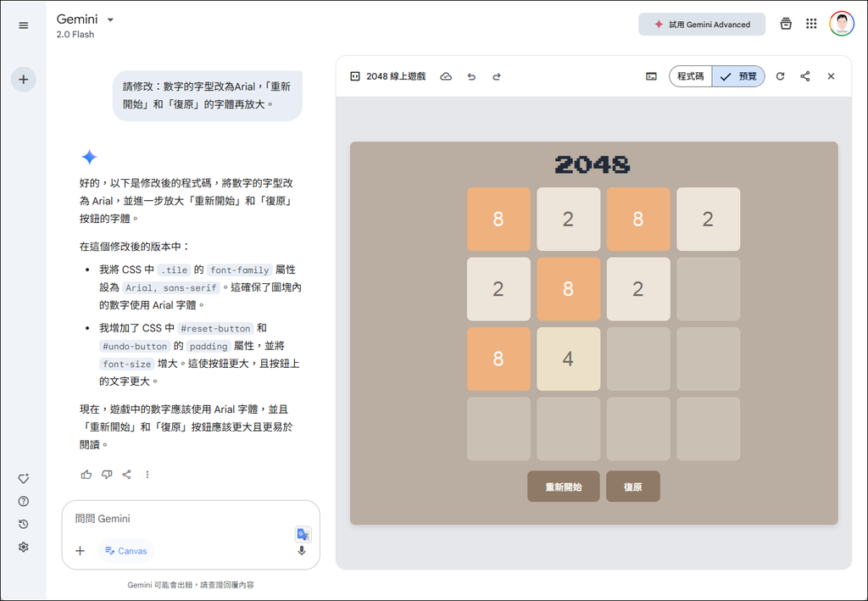Click the font-family code snippet

tap(240, 270)
